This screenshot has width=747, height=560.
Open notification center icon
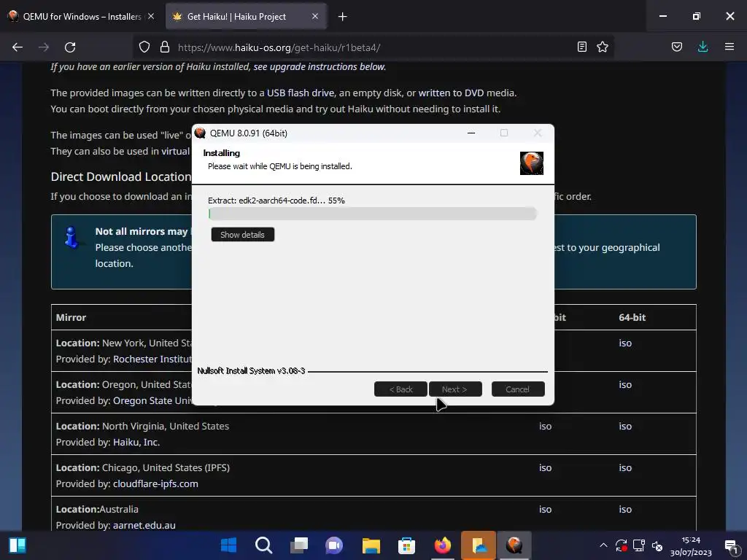[731, 546]
